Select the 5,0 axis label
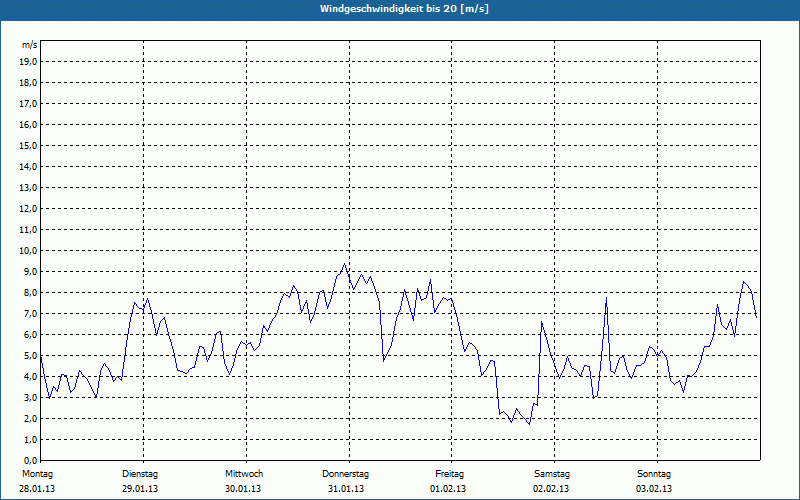This screenshot has width=800, height=500. [31, 356]
